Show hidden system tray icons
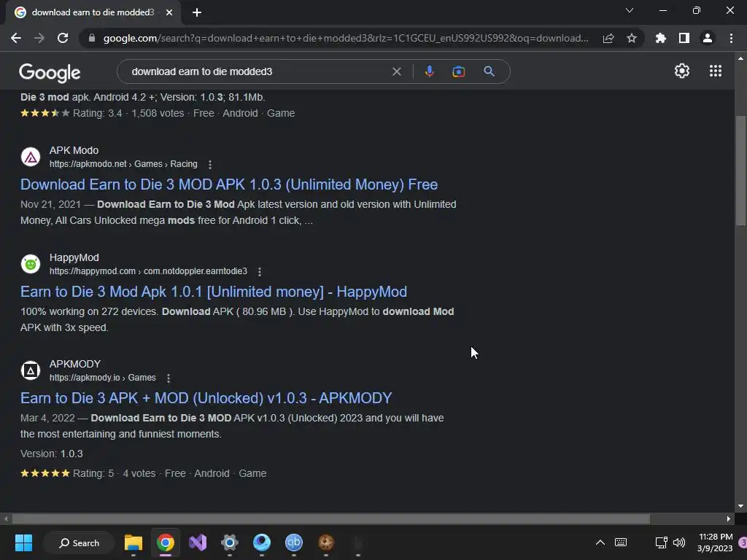This screenshot has height=560, width=747. pyautogui.click(x=600, y=542)
